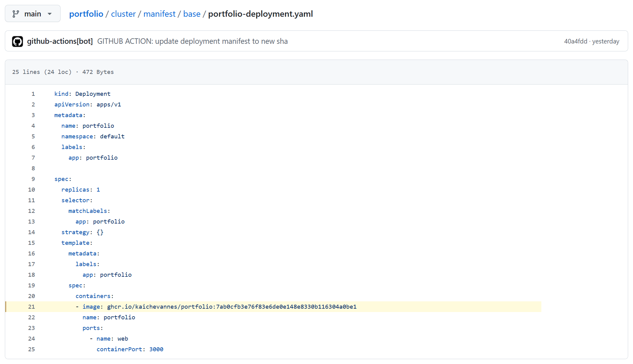Open github-actions[bot] profile
This screenshot has width=633, height=364.
(60, 41)
